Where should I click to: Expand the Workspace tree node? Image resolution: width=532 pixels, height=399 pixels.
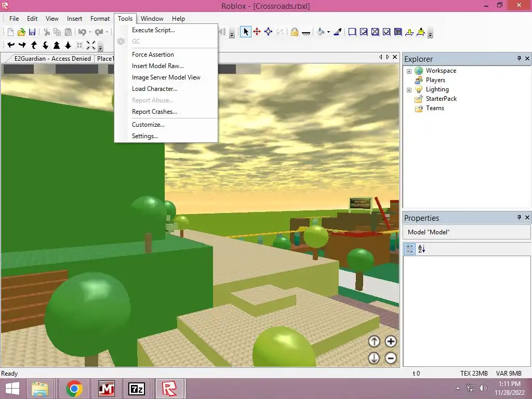(x=409, y=71)
